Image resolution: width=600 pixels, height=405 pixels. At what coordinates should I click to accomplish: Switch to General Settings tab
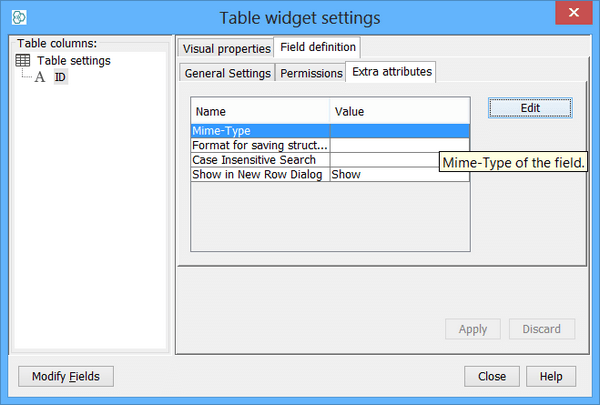pyautogui.click(x=228, y=73)
